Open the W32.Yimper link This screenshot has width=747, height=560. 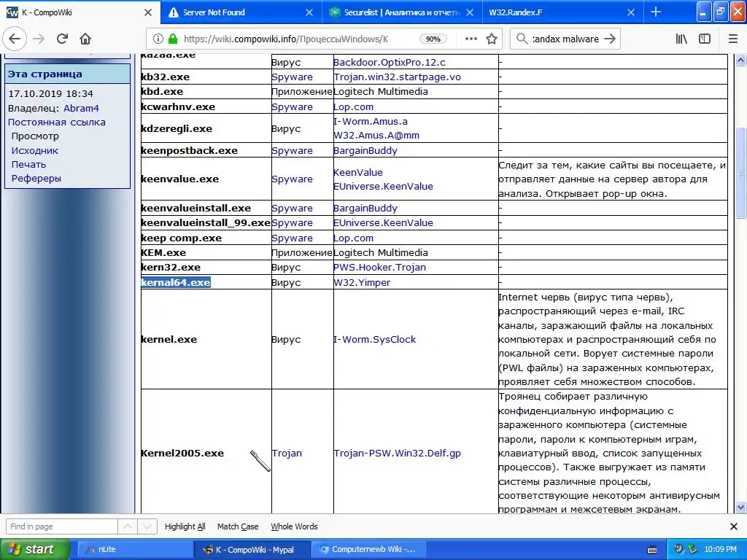tap(362, 282)
